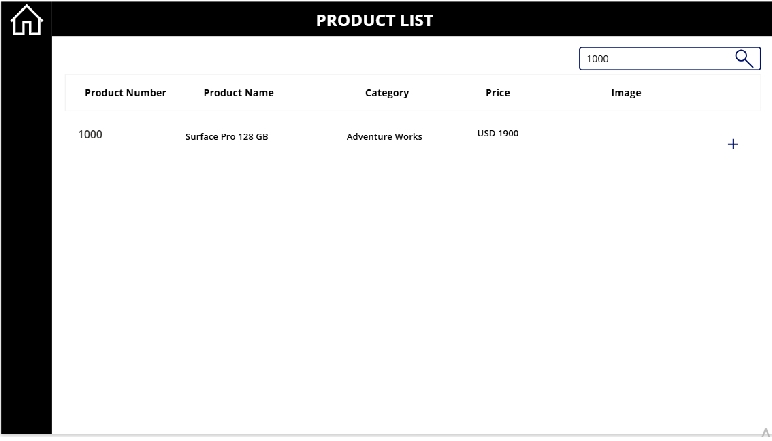
Task: Click the gray caret icon at bottom-right corner
Action: point(766,433)
